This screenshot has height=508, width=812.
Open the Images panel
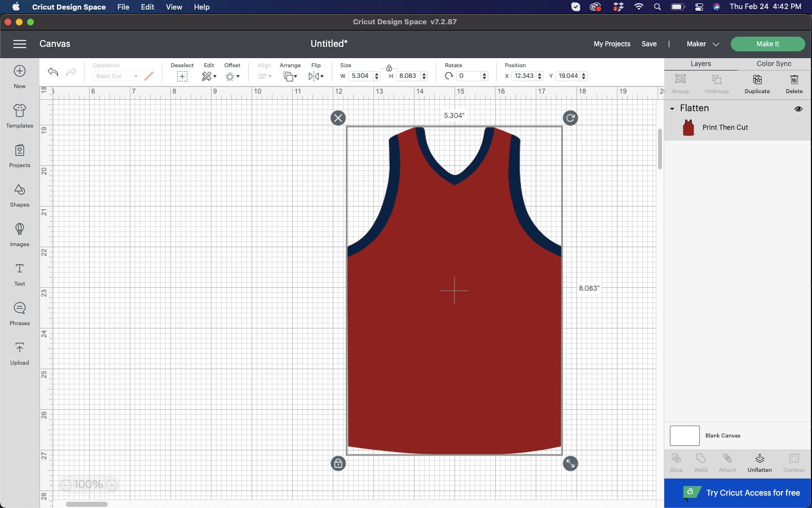coord(19,235)
